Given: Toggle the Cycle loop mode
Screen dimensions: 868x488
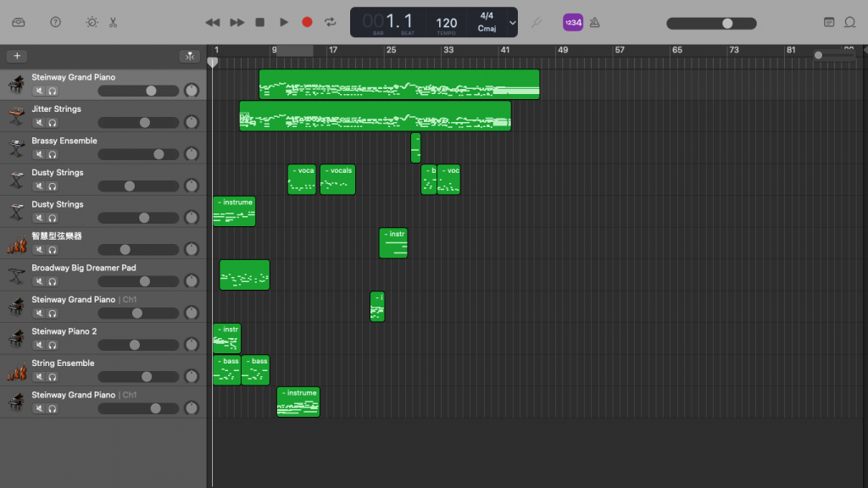Looking at the screenshot, I should tap(331, 22).
